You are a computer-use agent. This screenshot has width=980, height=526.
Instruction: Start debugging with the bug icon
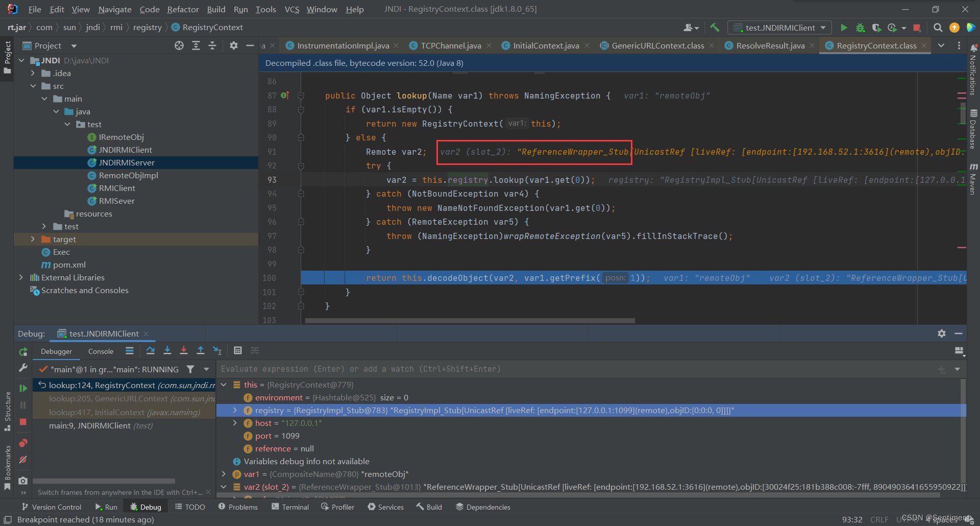pyautogui.click(x=860, y=28)
